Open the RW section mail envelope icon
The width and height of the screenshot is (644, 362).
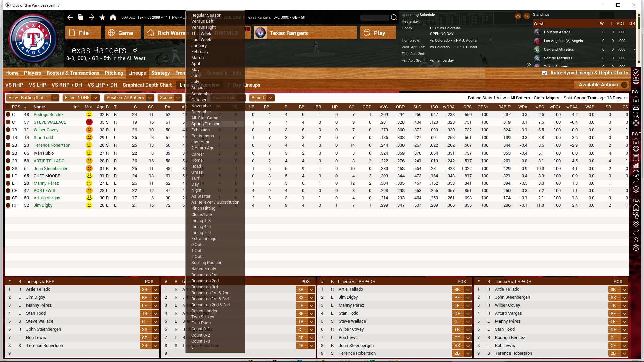pyautogui.click(x=636, y=107)
